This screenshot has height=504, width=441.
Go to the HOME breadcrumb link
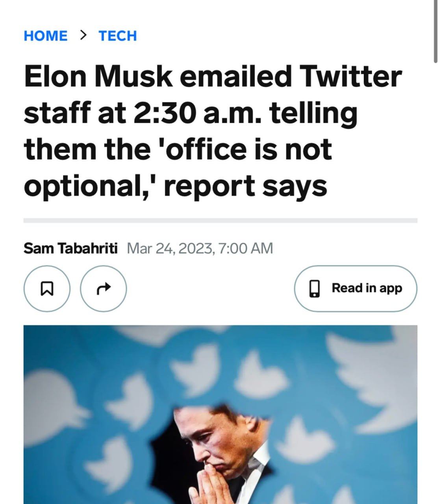[45, 36]
